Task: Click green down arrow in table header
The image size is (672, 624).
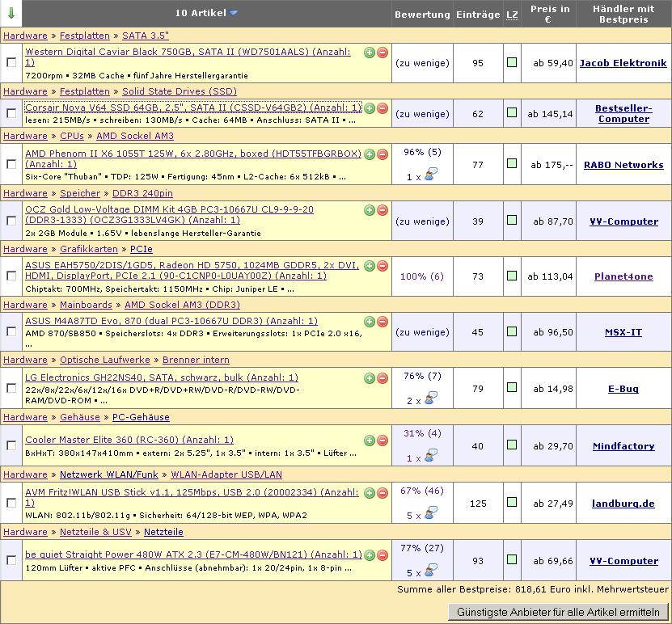Action: [x=11, y=13]
